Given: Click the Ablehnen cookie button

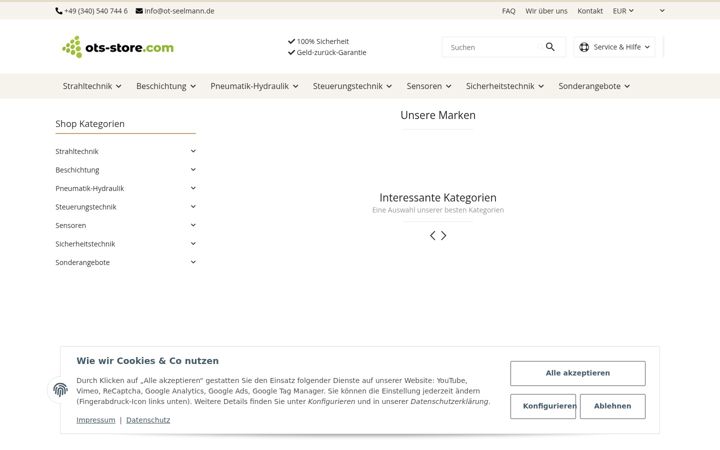Looking at the screenshot, I should point(613,406).
